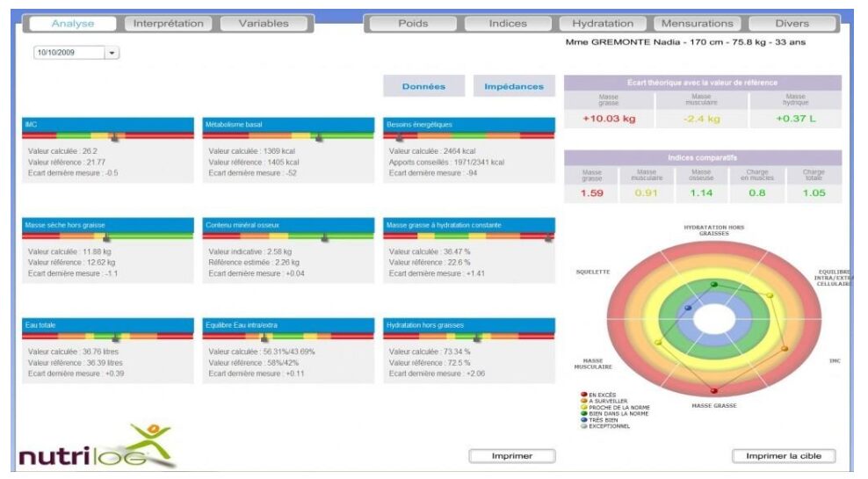Click the Imprimer button
This screenshot has width=868, height=479.
(512, 456)
